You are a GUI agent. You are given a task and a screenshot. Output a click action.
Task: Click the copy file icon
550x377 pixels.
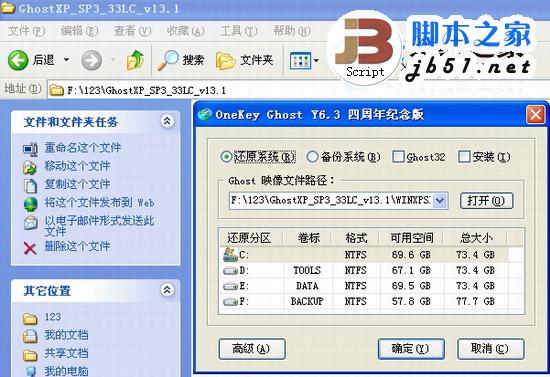pyautogui.click(x=31, y=186)
